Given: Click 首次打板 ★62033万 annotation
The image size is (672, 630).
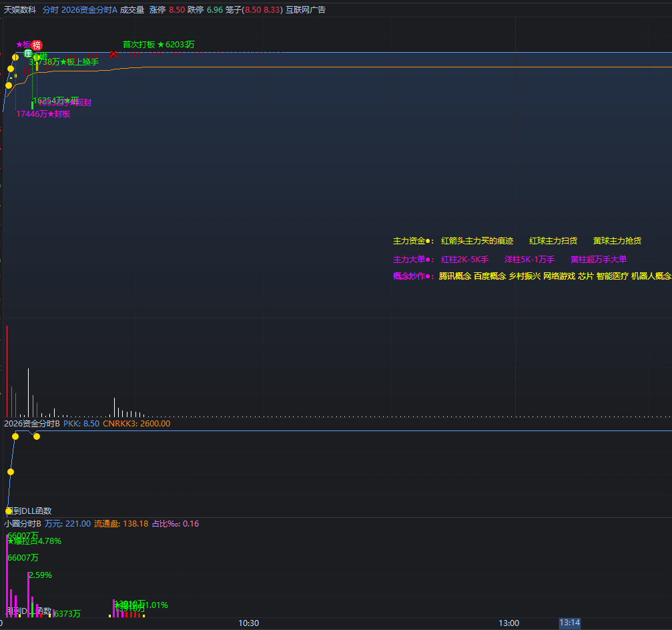Looking at the screenshot, I should [x=159, y=45].
